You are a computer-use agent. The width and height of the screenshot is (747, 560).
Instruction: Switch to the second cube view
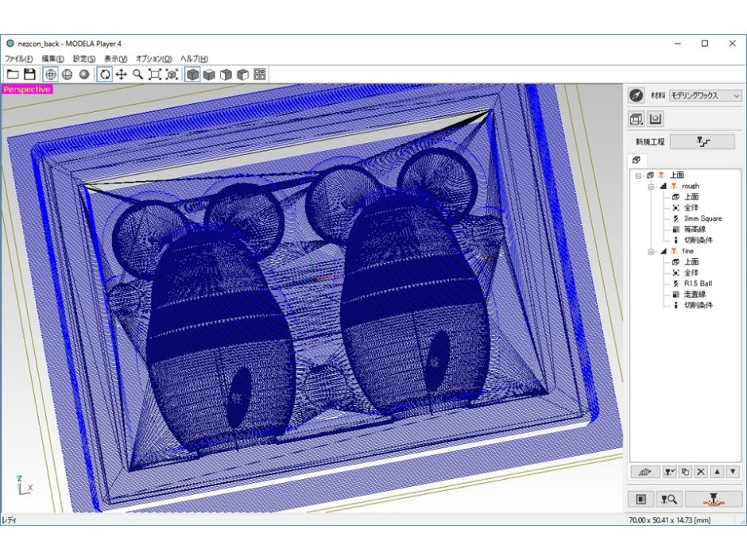209,75
